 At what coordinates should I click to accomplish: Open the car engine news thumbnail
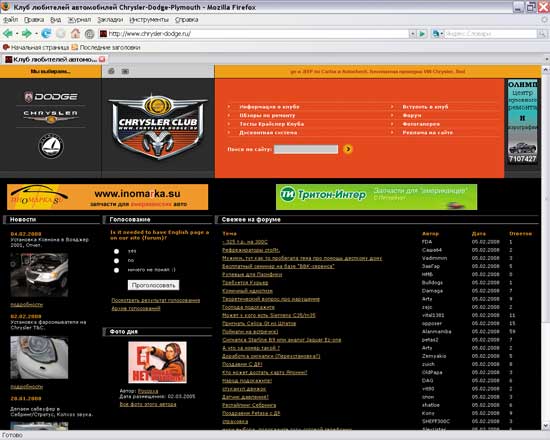[x=39, y=275]
